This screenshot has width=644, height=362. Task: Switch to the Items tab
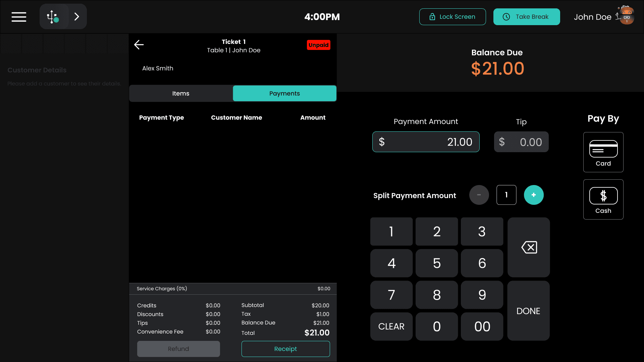coord(181,94)
